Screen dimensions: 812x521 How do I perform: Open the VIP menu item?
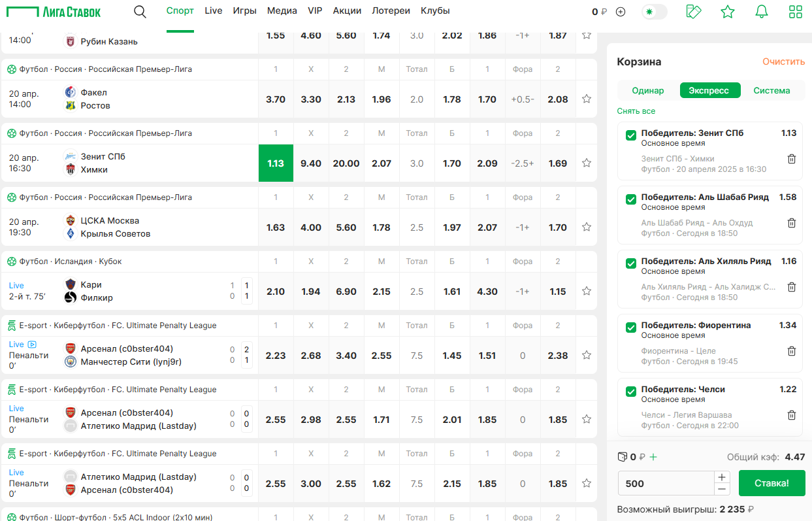[315, 11]
